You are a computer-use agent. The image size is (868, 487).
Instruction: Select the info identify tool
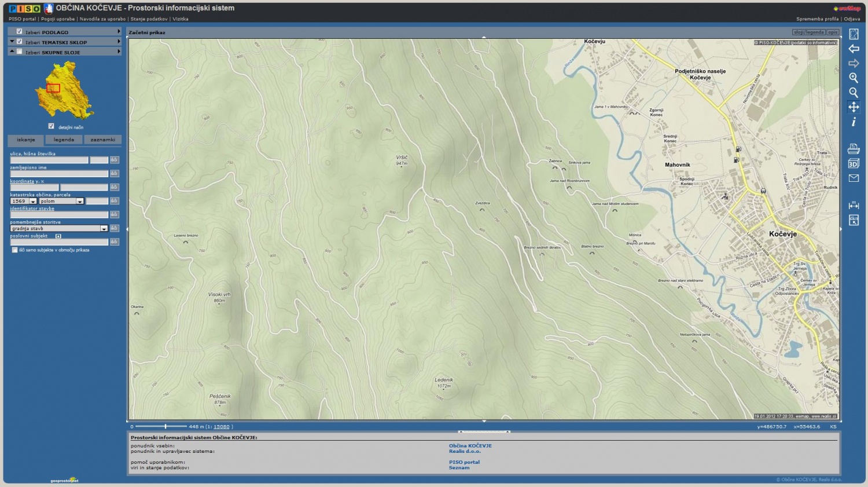click(854, 122)
